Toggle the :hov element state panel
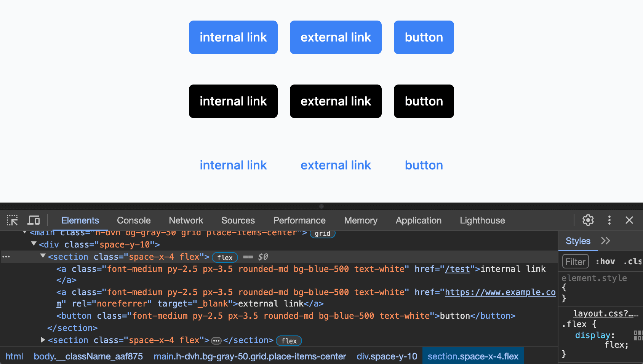 tap(605, 262)
